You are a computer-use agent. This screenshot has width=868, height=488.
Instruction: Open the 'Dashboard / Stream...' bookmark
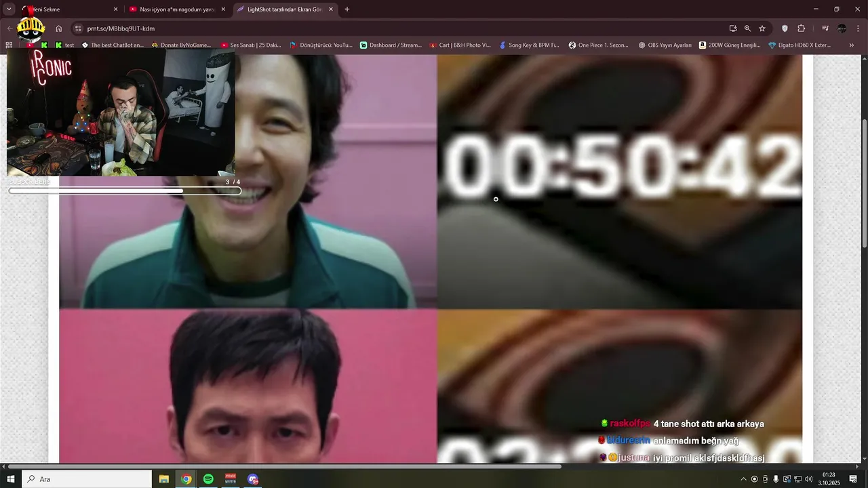pyautogui.click(x=391, y=45)
